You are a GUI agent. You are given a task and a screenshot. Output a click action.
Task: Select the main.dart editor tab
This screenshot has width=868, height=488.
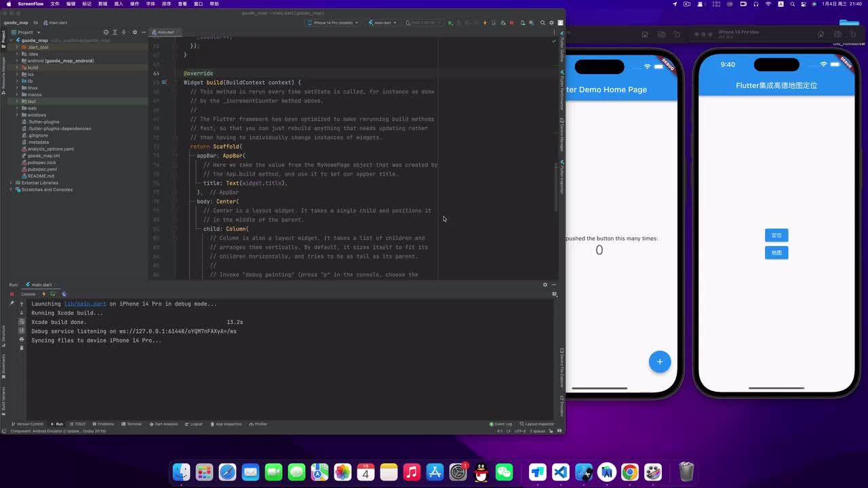pyautogui.click(x=163, y=32)
